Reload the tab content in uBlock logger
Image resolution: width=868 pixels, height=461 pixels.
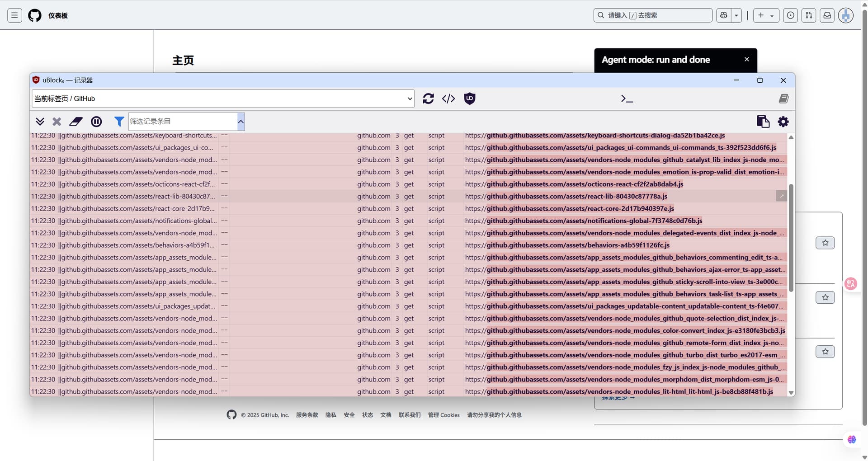[428, 99]
